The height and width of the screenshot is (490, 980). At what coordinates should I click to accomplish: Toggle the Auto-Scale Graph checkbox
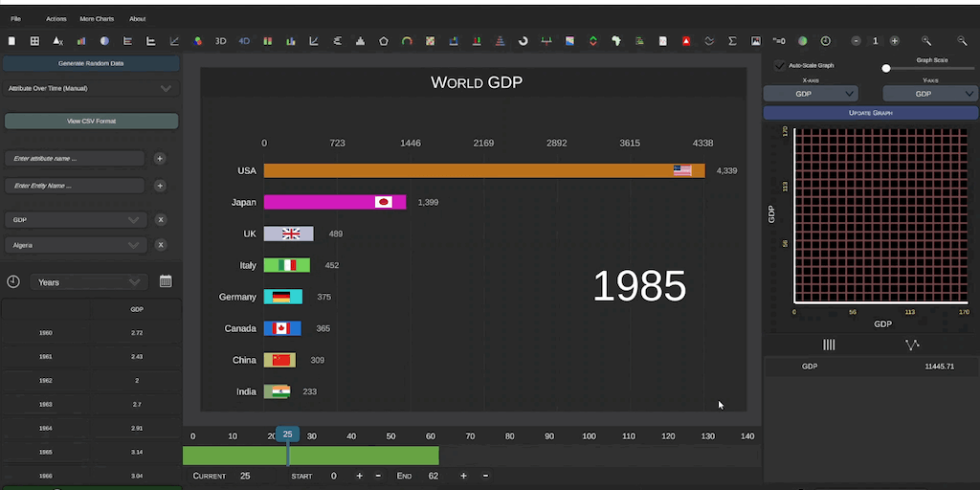coord(779,66)
